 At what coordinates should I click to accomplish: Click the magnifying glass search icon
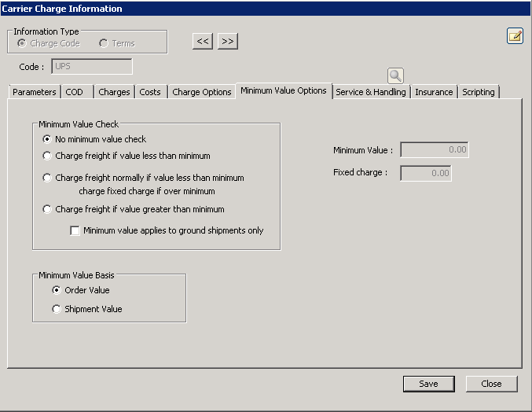[395, 75]
